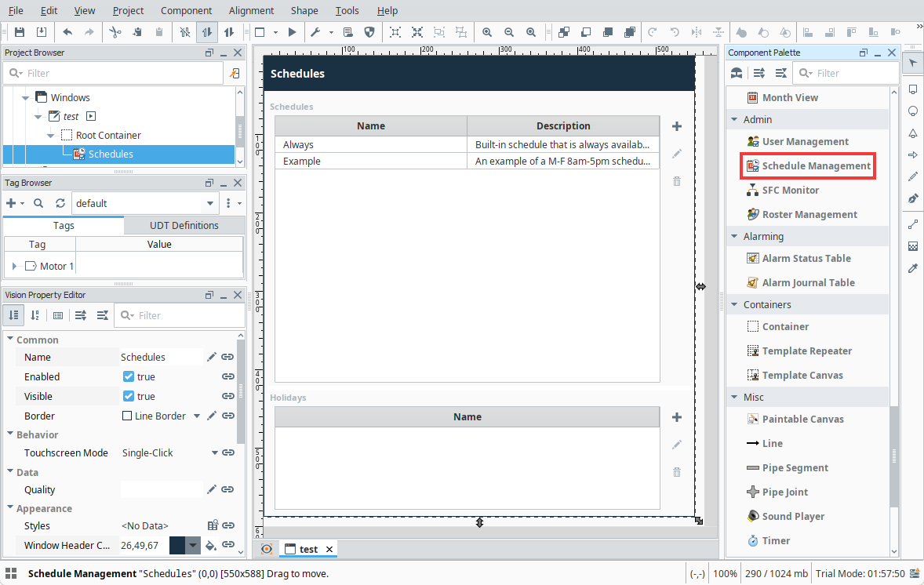Expand all categories in Component Palette
The width and height of the screenshot is (924, 585).
point(759,73)
